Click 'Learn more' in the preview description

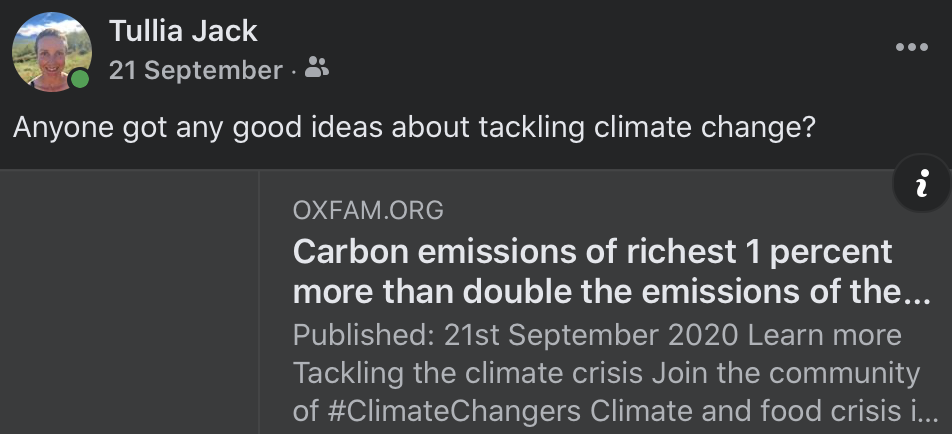coord(824,335)
